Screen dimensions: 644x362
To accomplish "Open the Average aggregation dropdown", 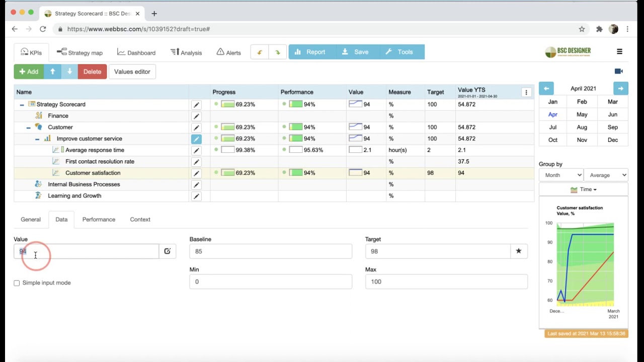I will tap(607, 175).
